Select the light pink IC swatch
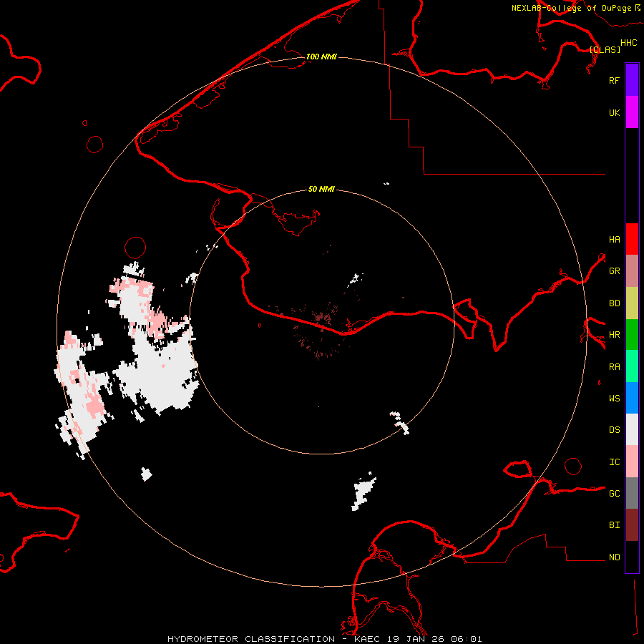644x644 pixels. 632,462
